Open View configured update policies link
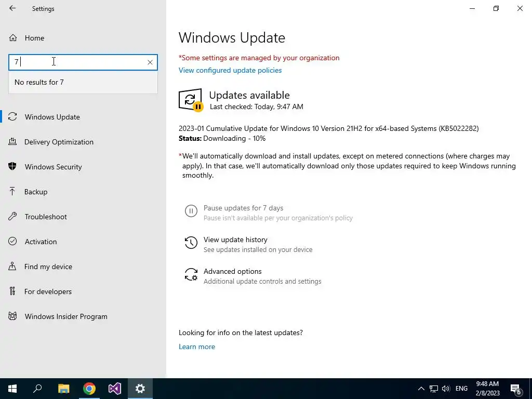 click(230, 70)
